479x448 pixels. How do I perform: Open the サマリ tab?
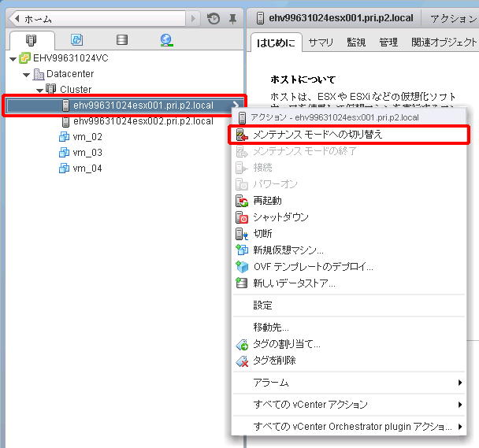pos(321,43)
